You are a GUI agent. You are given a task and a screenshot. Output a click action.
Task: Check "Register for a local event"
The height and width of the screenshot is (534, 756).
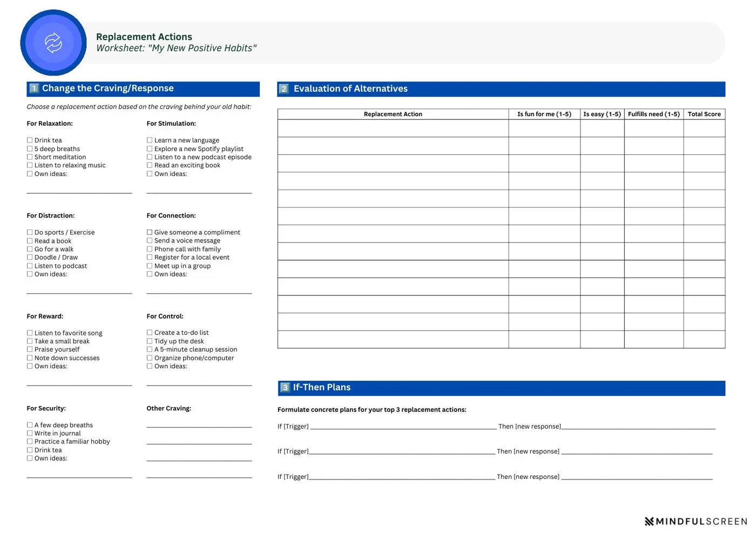150,257
